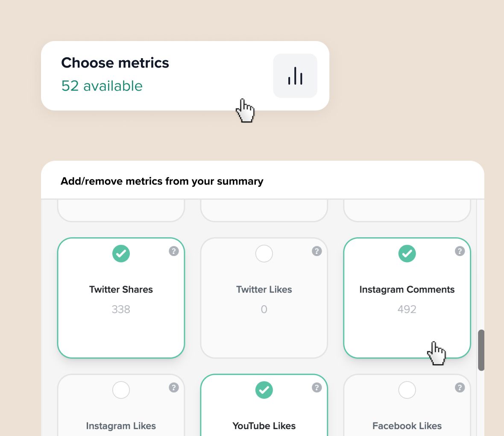Open help icon for YouTube Likes

click(x=317, y=387)
